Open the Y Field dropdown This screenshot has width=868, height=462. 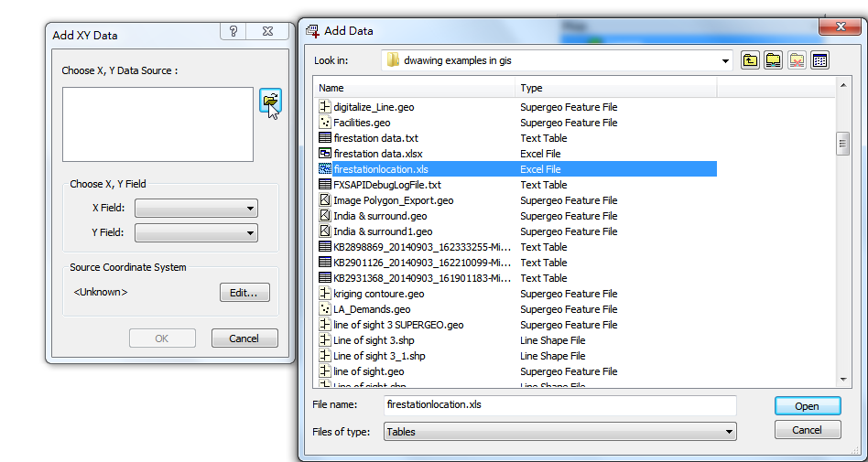coord(196,233)
